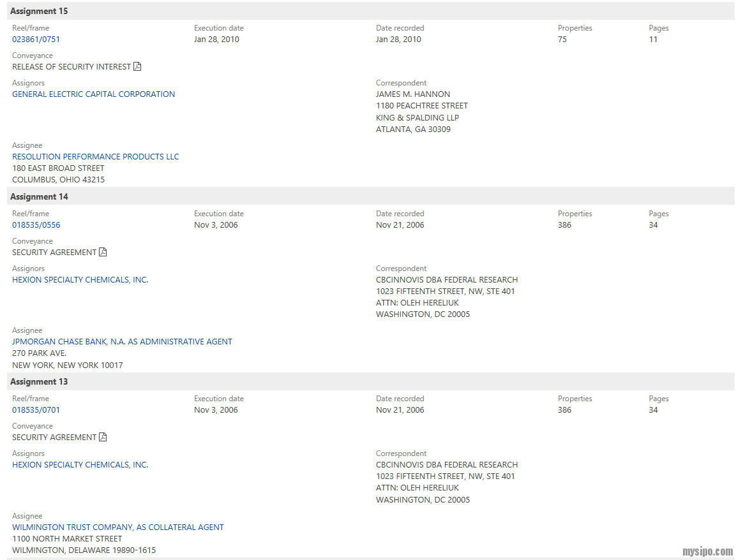
Task: Click the Assignment 13 section header
Action: click(x=39, y=381)
